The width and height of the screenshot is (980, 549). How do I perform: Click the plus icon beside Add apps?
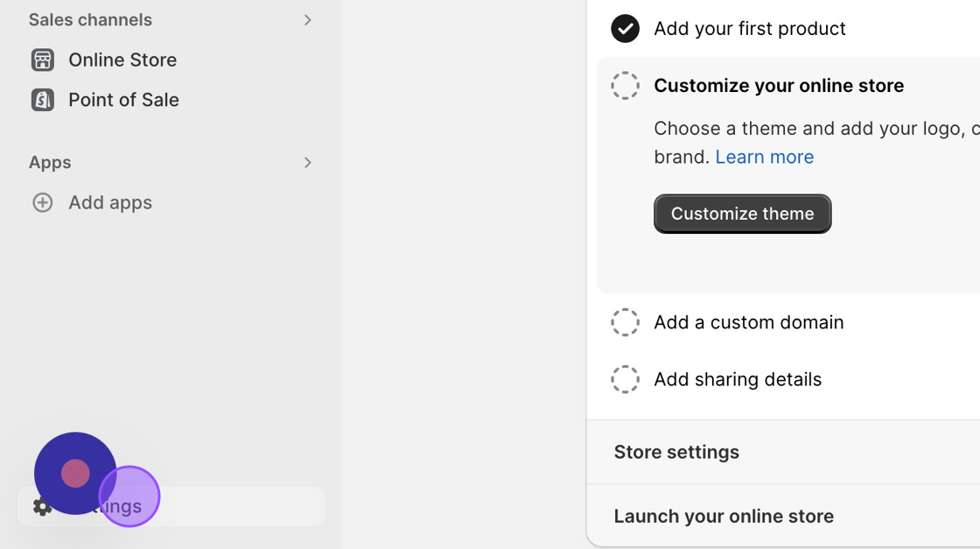pyautogui.click(x=42, y=202)
